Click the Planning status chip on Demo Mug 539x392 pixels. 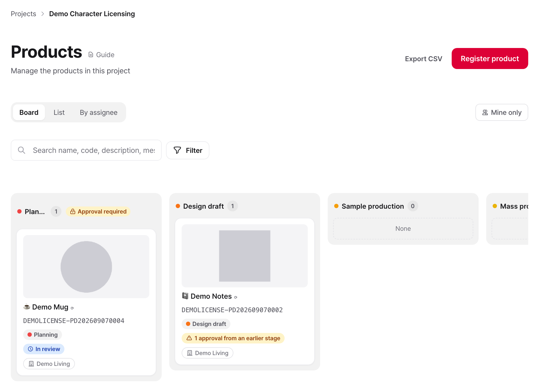point(43,335)
